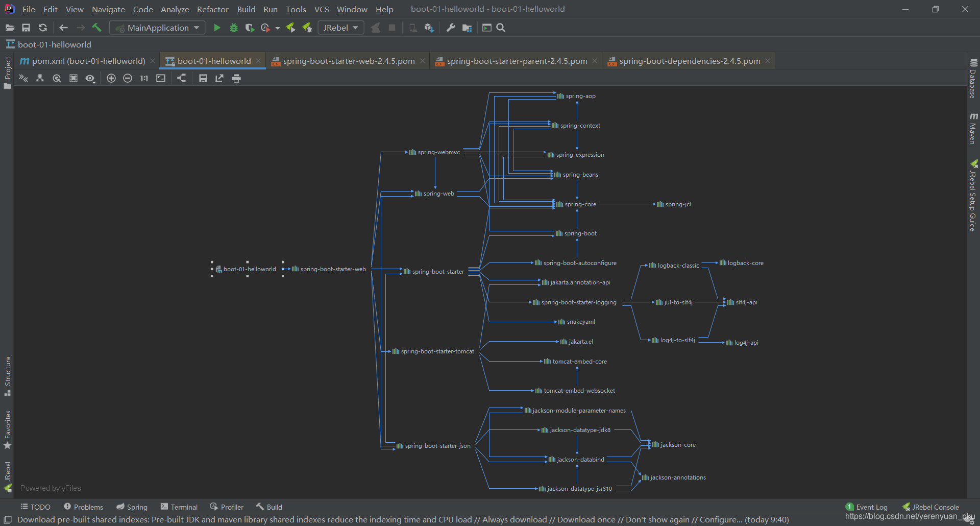The width and height of the screenshot is (980, 526).
Task: Reset diagram to actual size 1:1
Action: [144, 78]
